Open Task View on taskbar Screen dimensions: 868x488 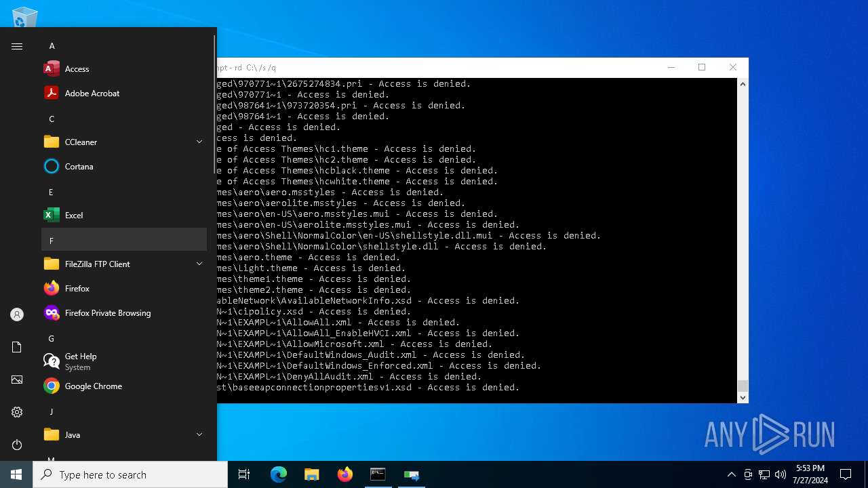pos(244,474)
